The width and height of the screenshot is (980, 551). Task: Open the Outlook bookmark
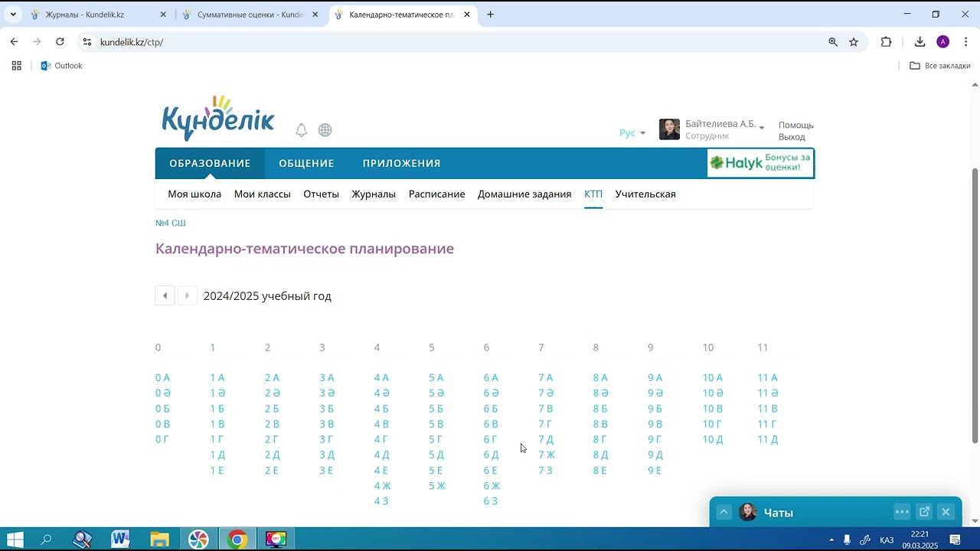coord(61,66)
